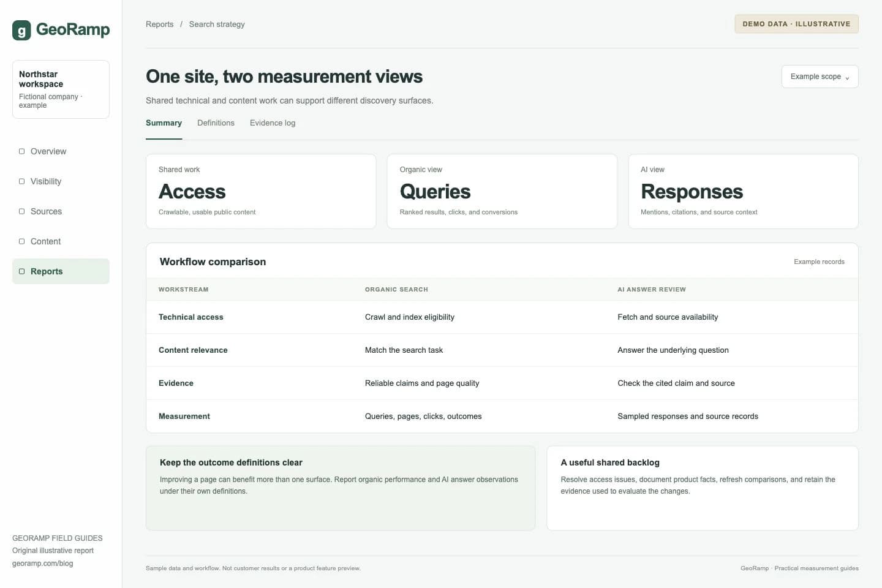The image size is (882, 588).
Task: Select the Technical access row label
Action: point(191,317)
